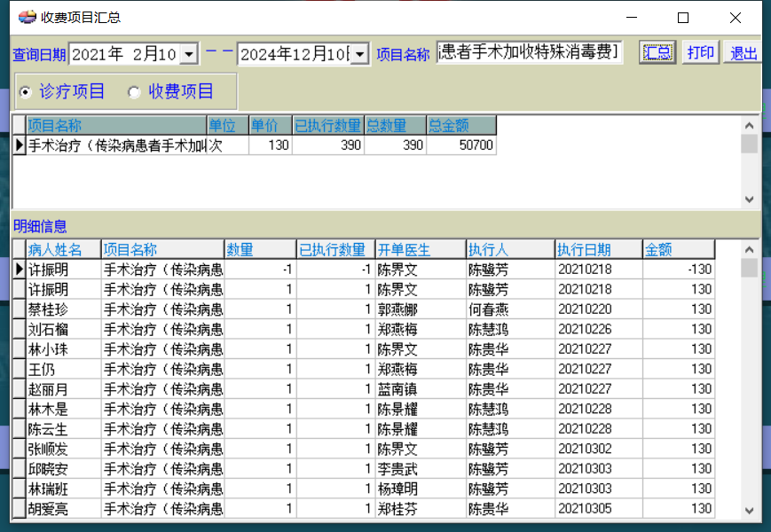The width and height of the screenshot is (771, 532).
Task: Click the summary table 已执行数量 column header
Action: (x=328, y=125)
